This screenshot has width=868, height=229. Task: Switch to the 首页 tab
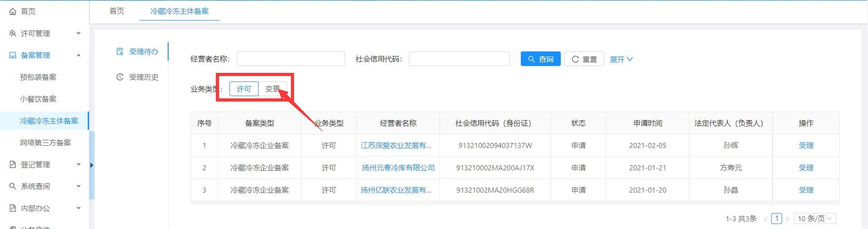coord(117,11)
